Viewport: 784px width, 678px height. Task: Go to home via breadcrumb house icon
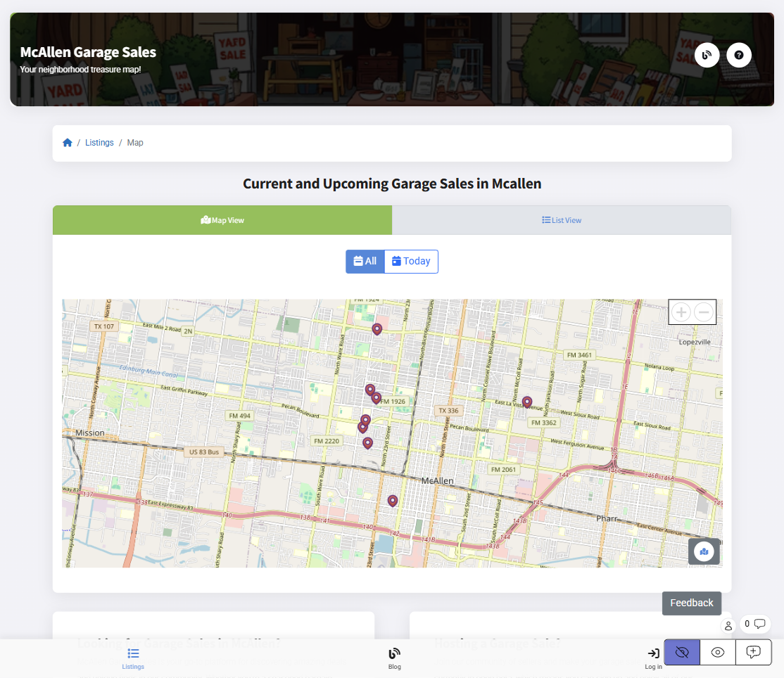click(x=68, y=143)
